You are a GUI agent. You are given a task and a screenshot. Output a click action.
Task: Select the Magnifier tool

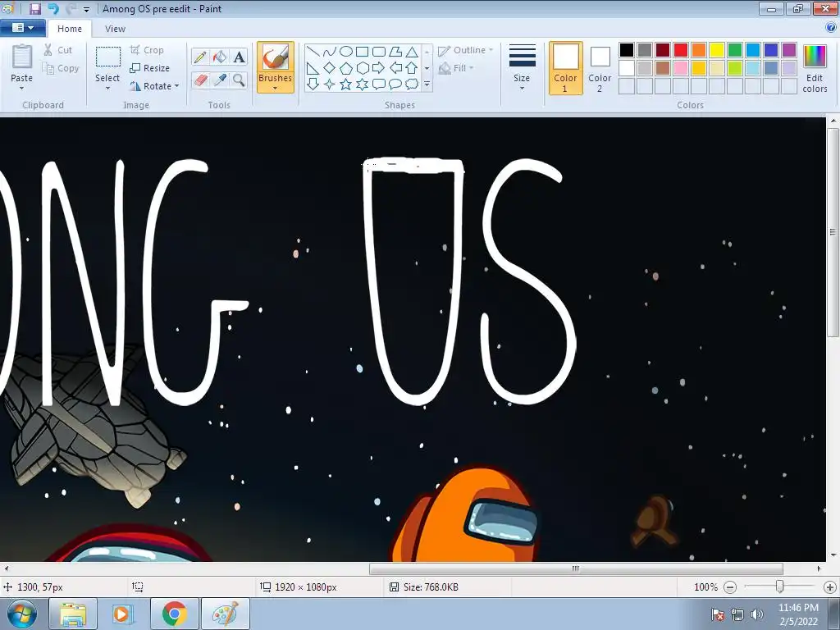[x=239, y=80]
